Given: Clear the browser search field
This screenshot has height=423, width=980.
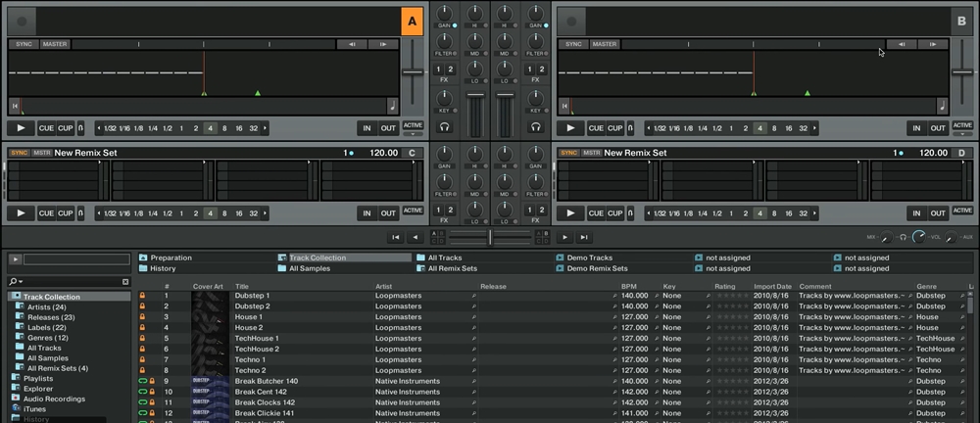Looking at the screenshot, I should click(125, 282).
